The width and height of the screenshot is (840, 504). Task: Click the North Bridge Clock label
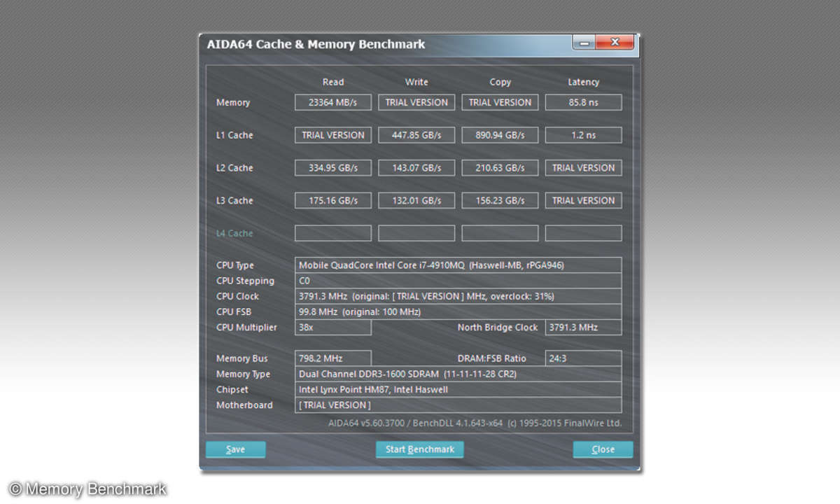pos(498,327)
